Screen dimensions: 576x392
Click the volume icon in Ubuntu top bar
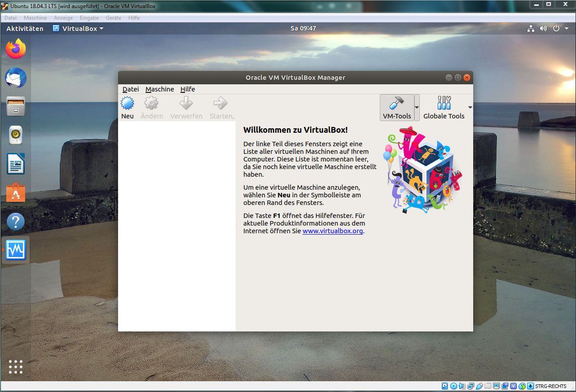543,28
